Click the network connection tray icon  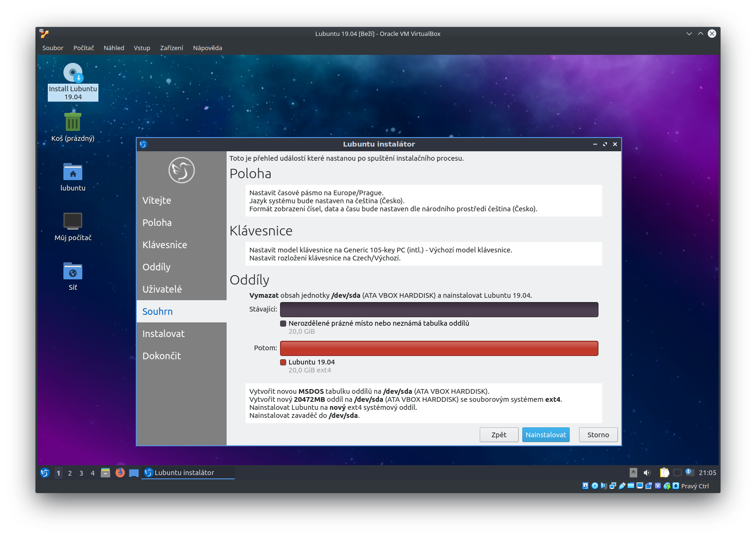coord(677,473)
